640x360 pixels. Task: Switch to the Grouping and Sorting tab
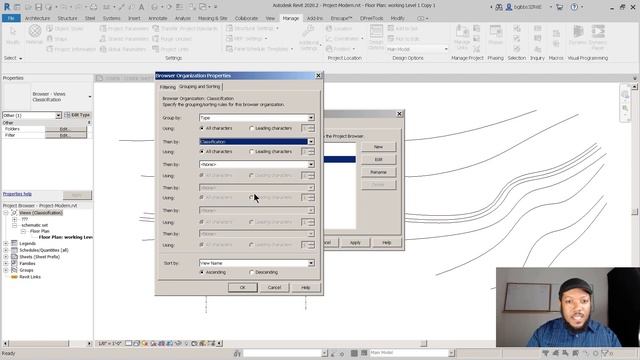[200, 87]
